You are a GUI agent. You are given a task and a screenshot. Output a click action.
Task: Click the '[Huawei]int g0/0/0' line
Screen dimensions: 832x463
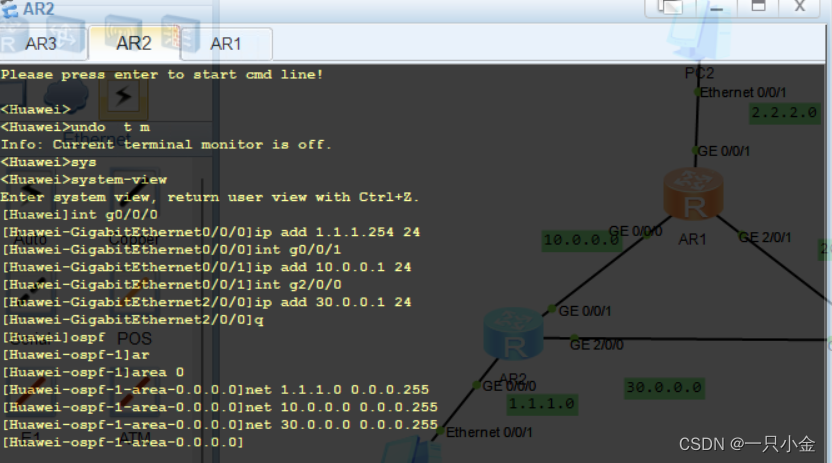pos(80,215)
